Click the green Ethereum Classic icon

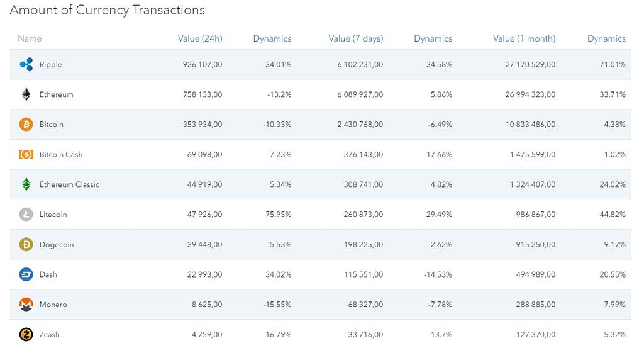coord(26,184)
